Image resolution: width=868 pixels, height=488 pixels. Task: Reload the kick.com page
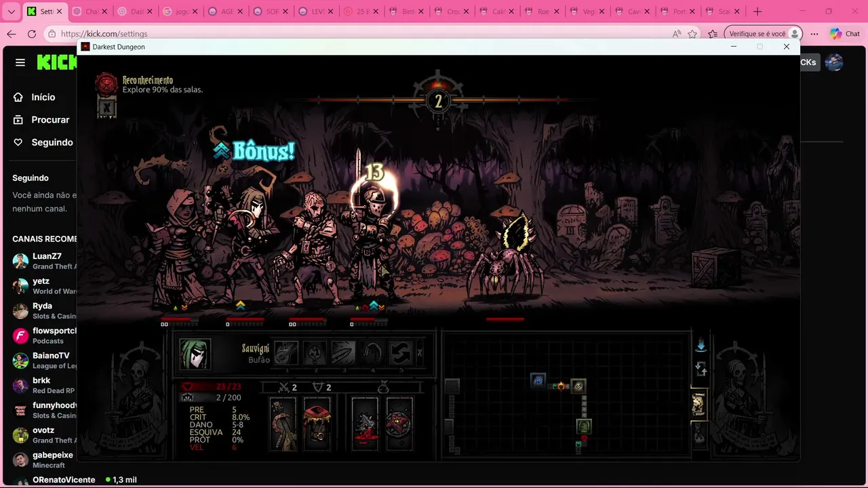click(32, 34)
